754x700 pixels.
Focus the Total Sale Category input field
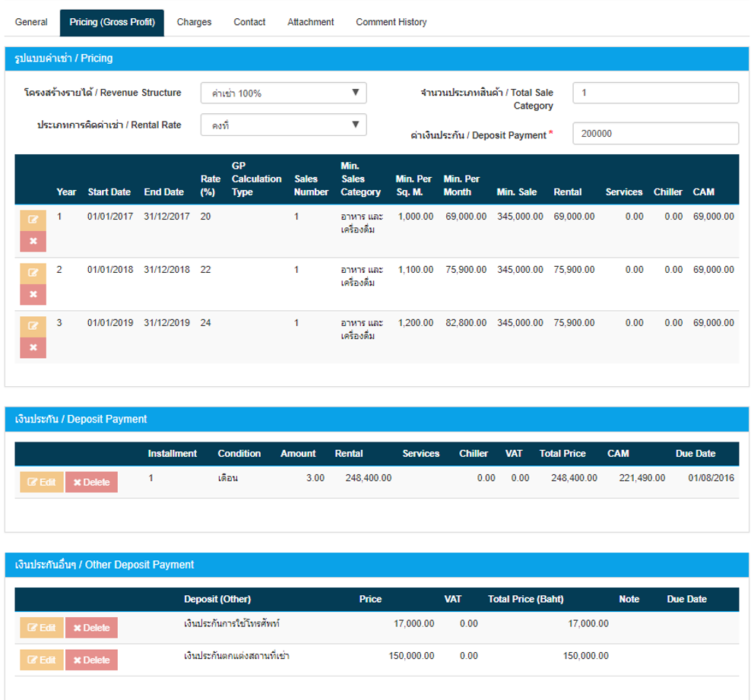click(655, 93)
